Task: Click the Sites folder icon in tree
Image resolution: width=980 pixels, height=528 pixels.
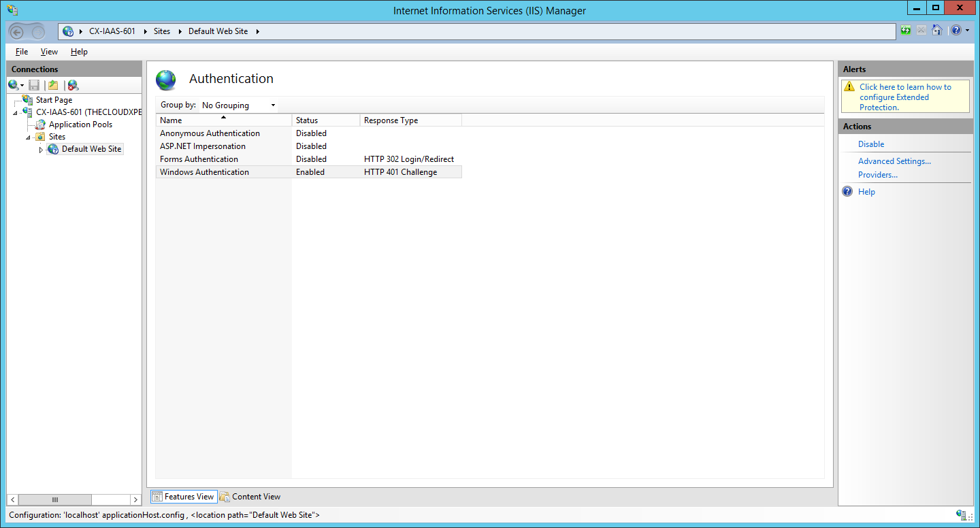Action: (x=41, y=137)
